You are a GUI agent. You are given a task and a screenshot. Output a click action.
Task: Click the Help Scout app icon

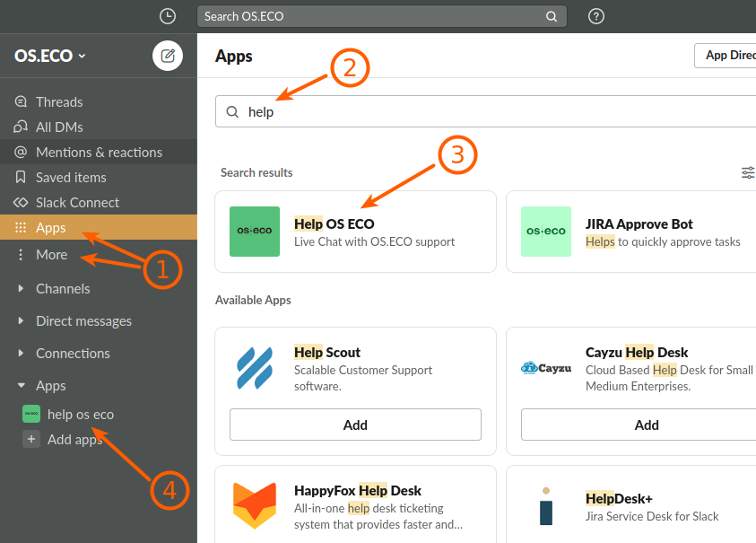254,368
